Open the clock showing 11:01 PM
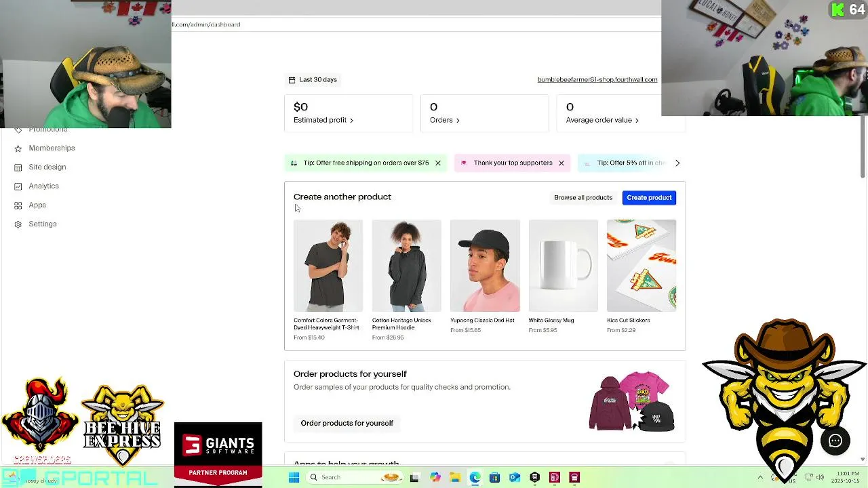 coord(845,477)
